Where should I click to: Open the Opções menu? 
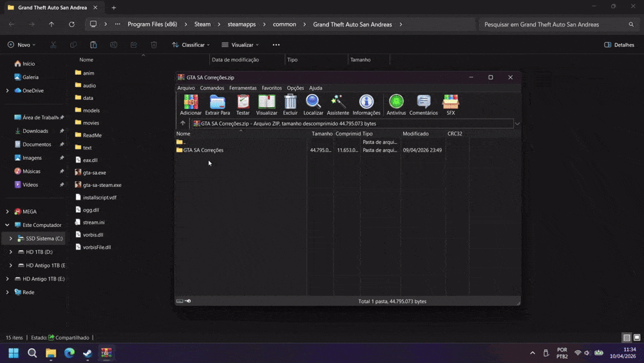296,88
